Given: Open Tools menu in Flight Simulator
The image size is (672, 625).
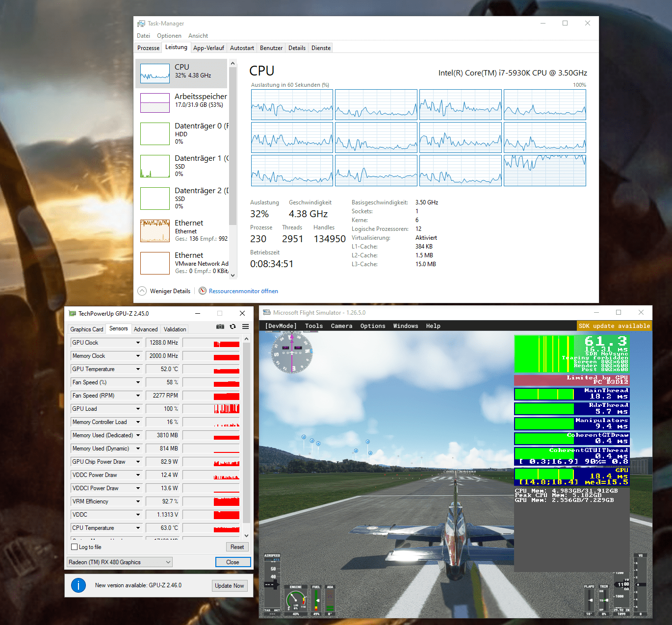Looking at the screenshot, I should pos(314,326).
